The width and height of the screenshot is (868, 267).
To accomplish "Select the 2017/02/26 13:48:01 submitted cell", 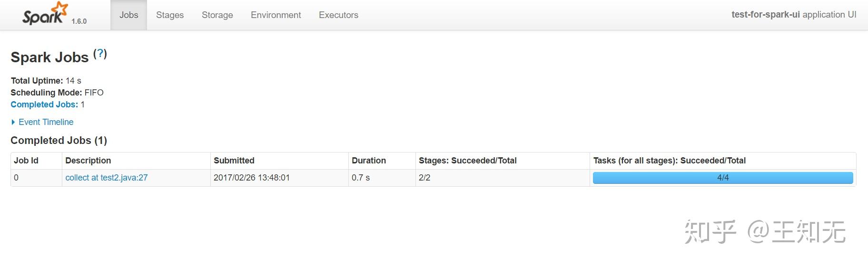I will [x=251, y=178].
